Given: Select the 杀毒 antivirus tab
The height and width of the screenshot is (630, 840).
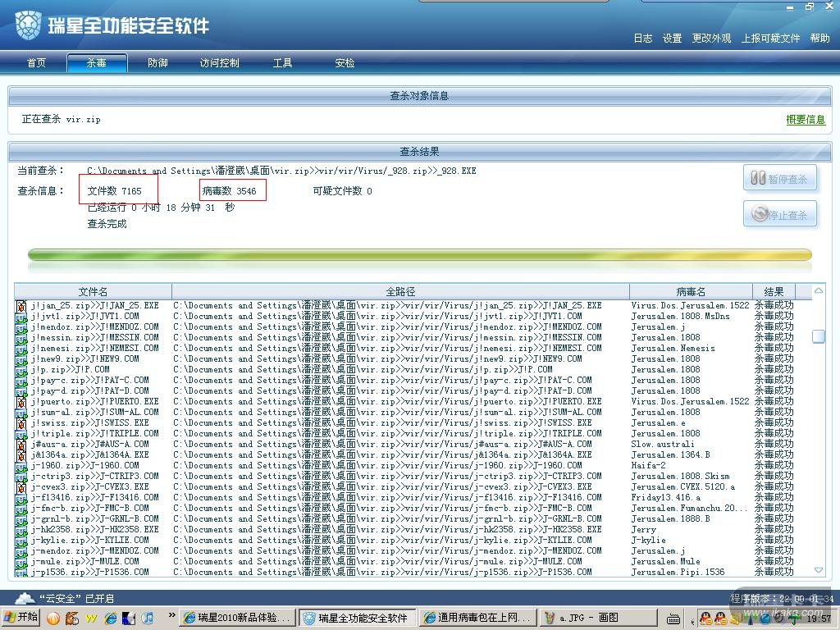Looking at the screenshot, I should 97,62.
